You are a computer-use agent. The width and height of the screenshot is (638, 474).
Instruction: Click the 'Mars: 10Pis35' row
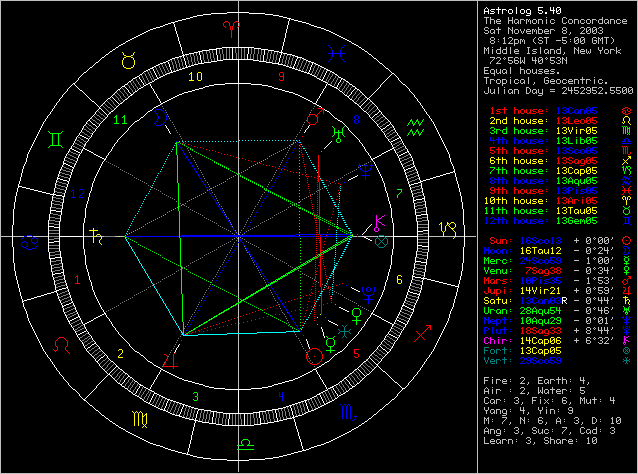pos(557,281)
